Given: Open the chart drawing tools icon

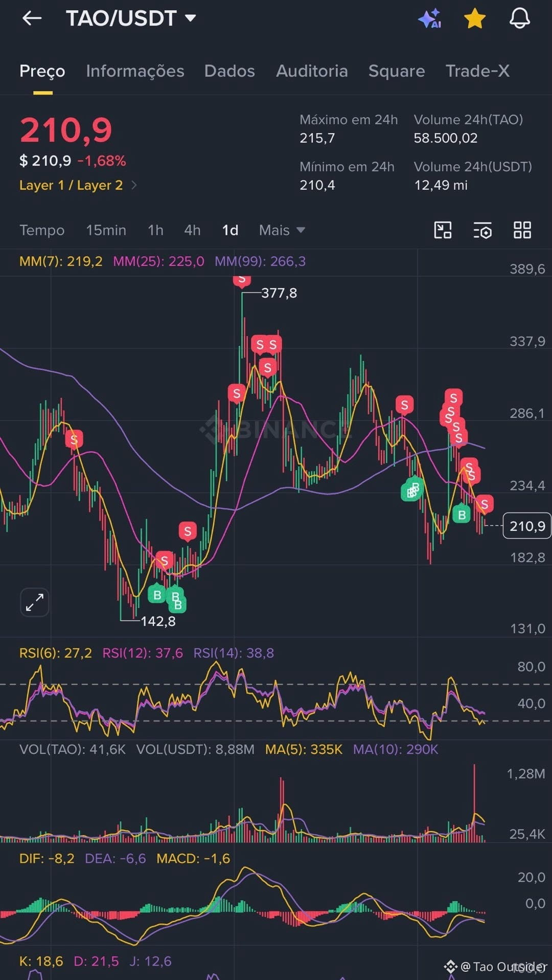Looking at the screenshot, I should [443, 230].
